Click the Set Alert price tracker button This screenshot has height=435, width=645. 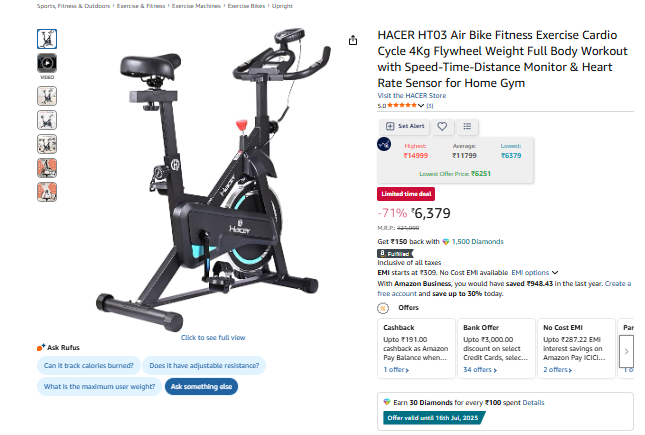click(405, 126)
